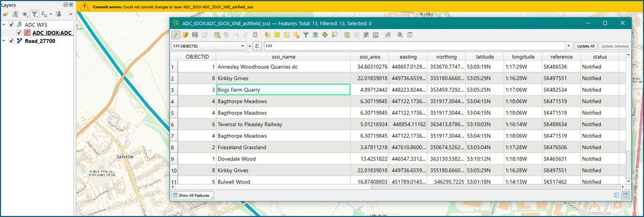Image resolution: width=644 pixels, height=217 pixels.
Task: Click the SK486536 reference cell
Action: (561, 67)
